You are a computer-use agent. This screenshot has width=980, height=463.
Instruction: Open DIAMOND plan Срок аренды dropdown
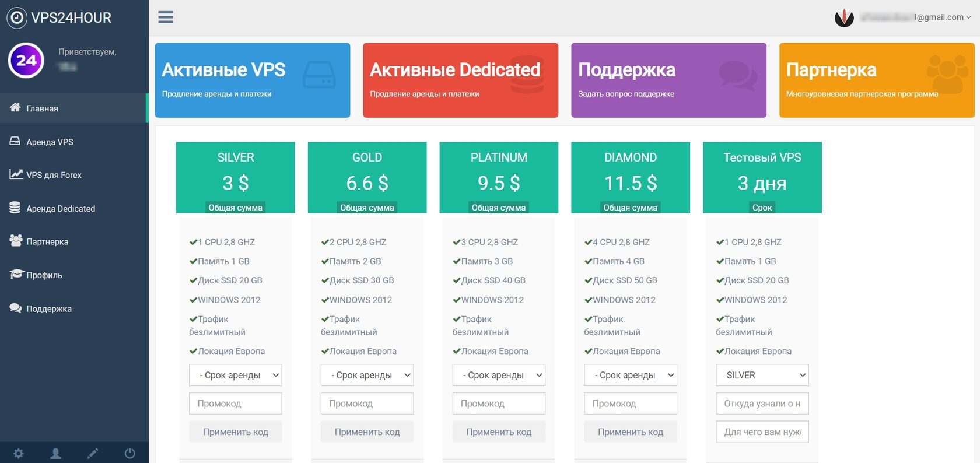631,375
